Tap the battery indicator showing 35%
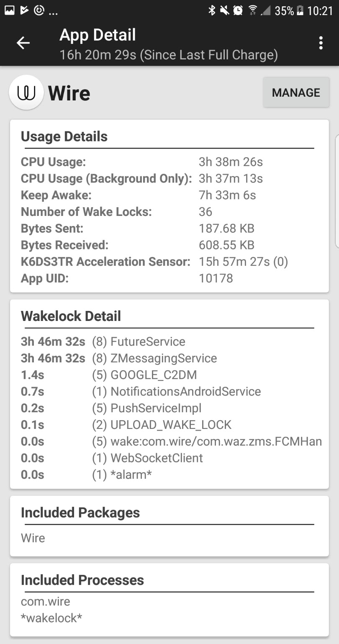This screenshot has width=339, height=644. coord(289,10)
